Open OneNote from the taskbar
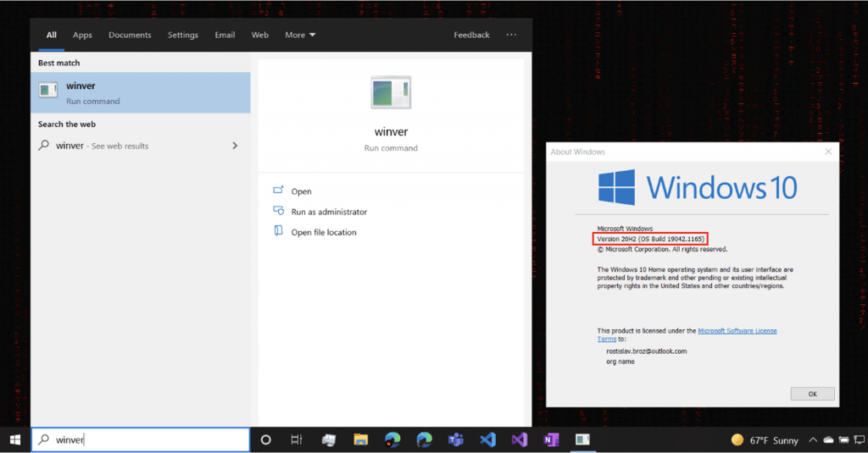This screenshot has height=453, width=868. [551, 439]
